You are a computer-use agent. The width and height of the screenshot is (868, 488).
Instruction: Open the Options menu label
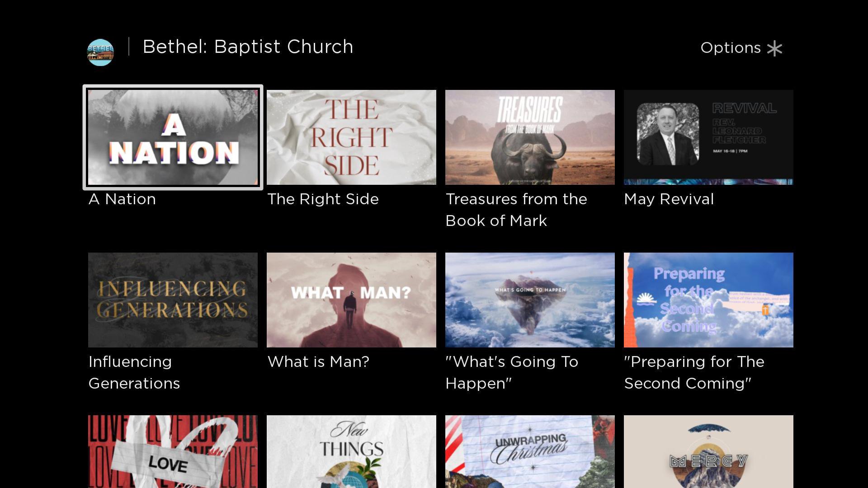pos(731,48)
